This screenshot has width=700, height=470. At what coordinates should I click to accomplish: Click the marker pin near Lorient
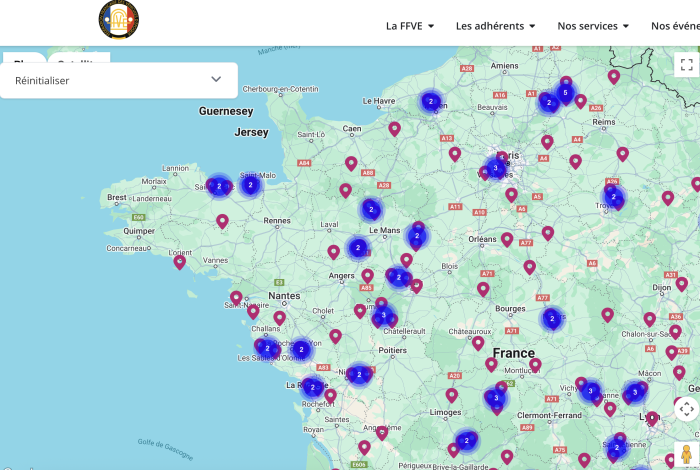[179, 261]
